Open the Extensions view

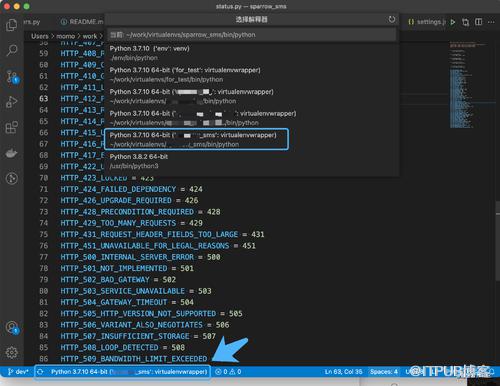coord(12,127)
